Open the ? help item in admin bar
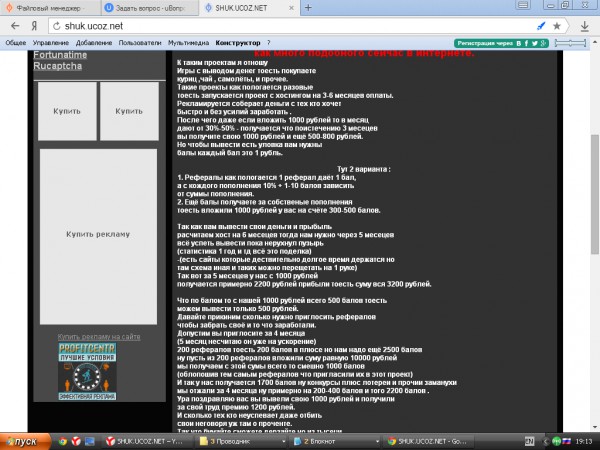600x450 pixels. [269, 43]
